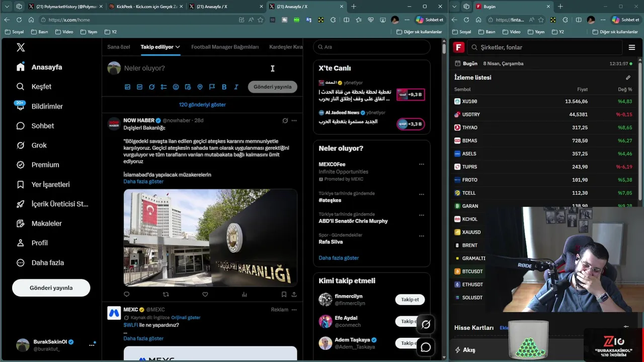Open account menu dots next to BurakSakinOl

coord(92,345)
